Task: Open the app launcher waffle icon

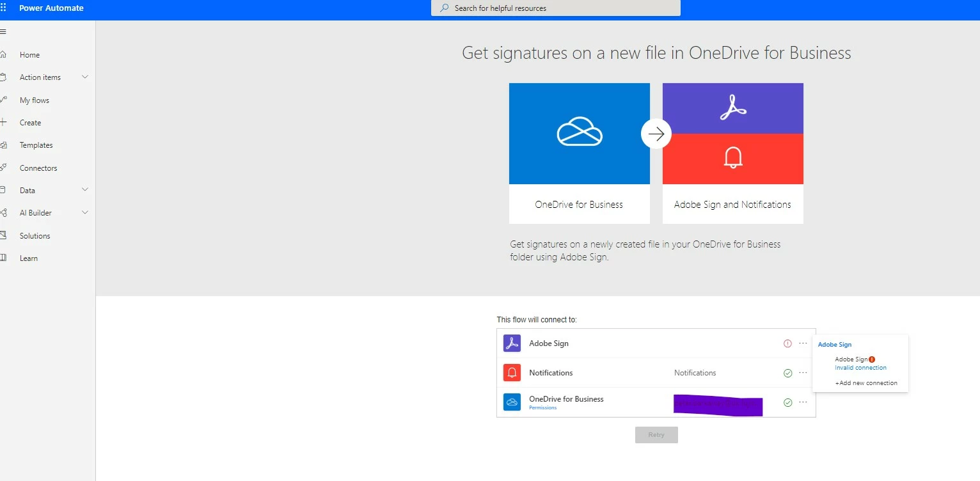Action: tap(3, 8)
